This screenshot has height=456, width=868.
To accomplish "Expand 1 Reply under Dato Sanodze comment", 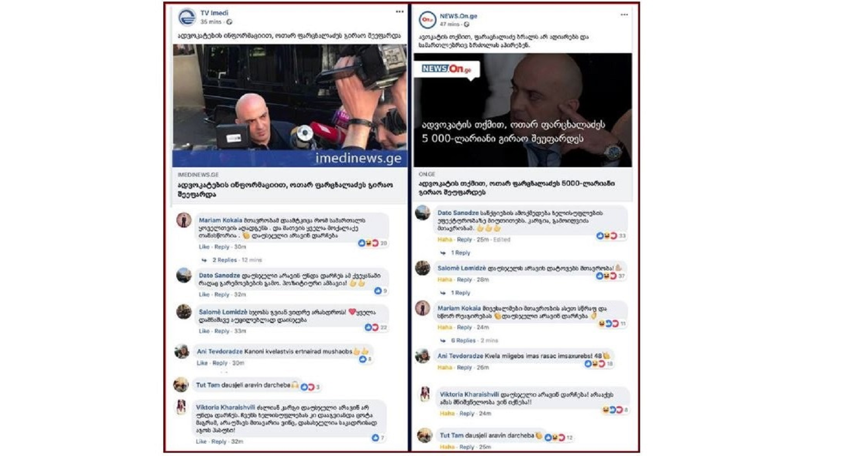I will (461, 253).
